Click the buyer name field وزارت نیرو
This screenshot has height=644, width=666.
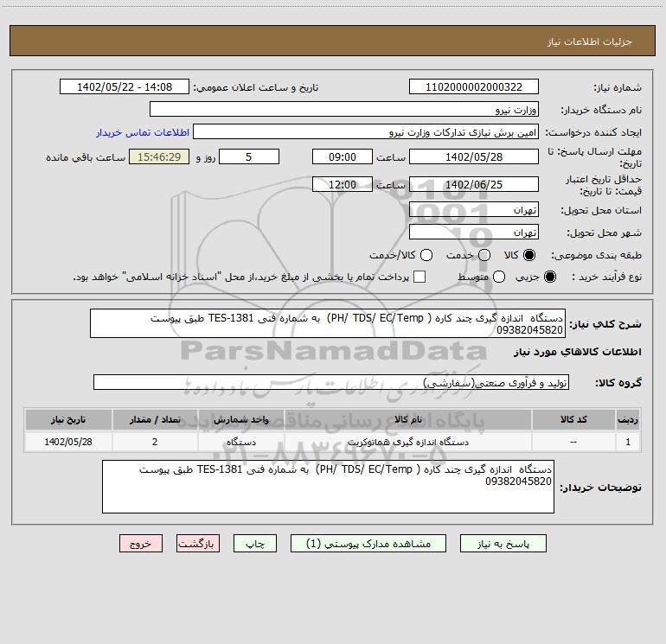point(344,109)
